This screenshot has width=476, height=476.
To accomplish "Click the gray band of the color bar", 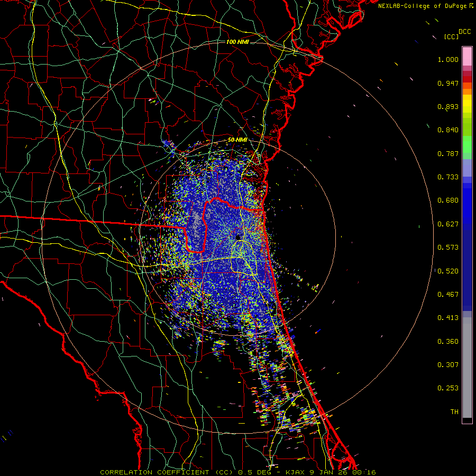I will point(467,368).
